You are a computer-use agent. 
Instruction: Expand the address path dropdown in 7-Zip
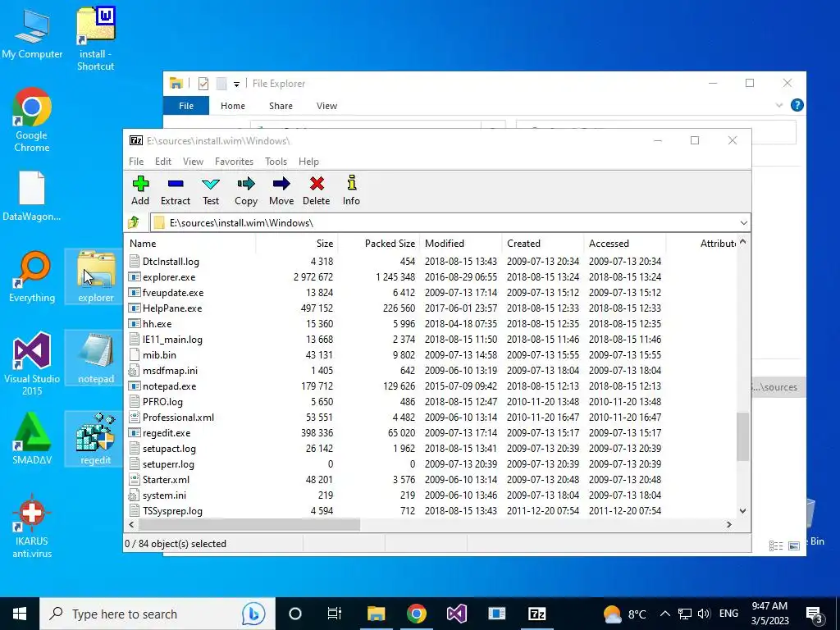coord(743,223)
